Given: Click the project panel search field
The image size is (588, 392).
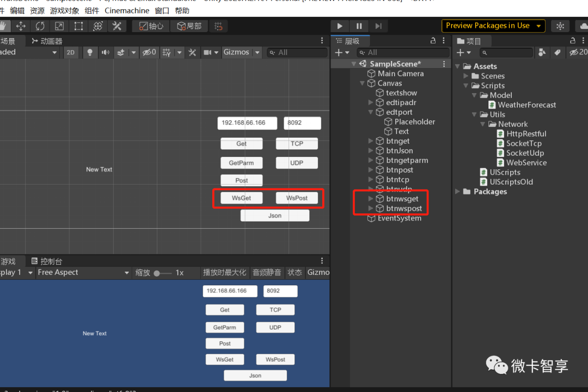Looking at the screenshot, I should (506, 52).
